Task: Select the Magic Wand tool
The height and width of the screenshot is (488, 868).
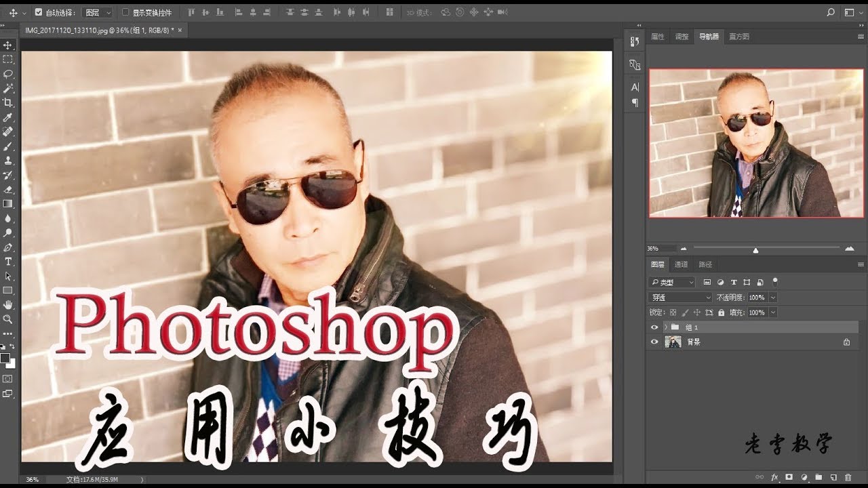Action: pos(8,88)
